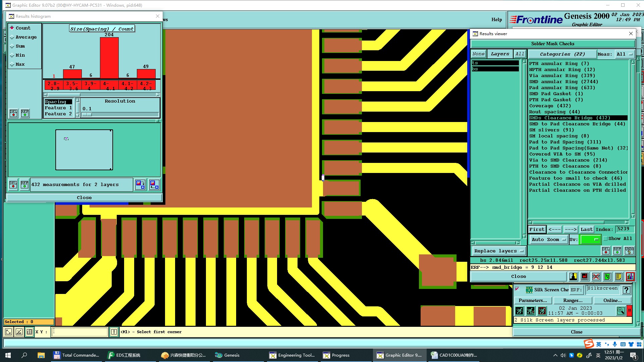The width and height of the screenshot is (644, 362).
Task: Click the zoom magnifier icon in Silk Screen checklist
Action: [621, 311]
